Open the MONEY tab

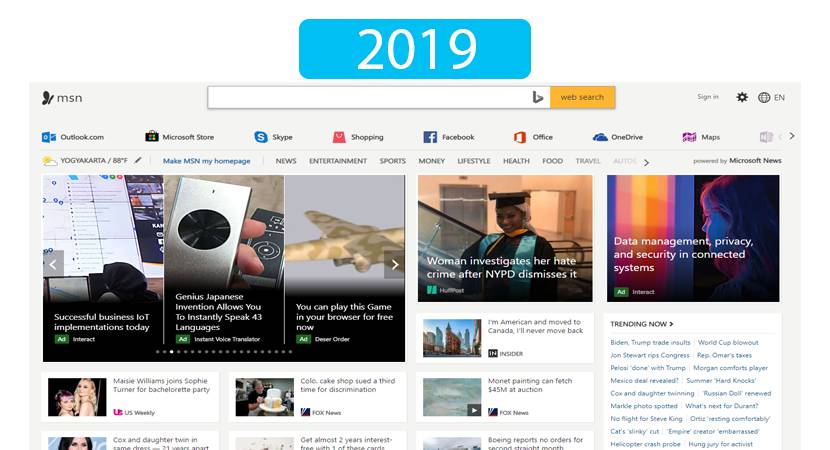click(x=431, y=160)
